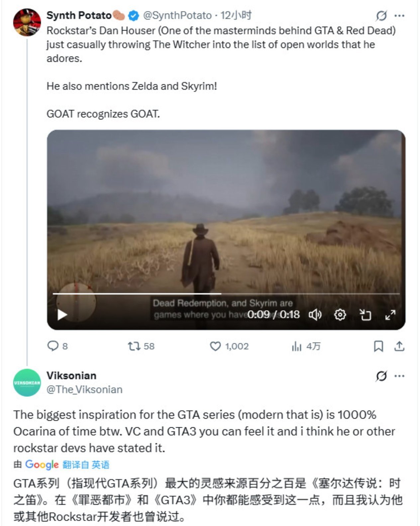Image resolution: width=420 pixels, height=526 pixels.
Task: Open more options on Viksonian reply
Action: pos(399,376)
